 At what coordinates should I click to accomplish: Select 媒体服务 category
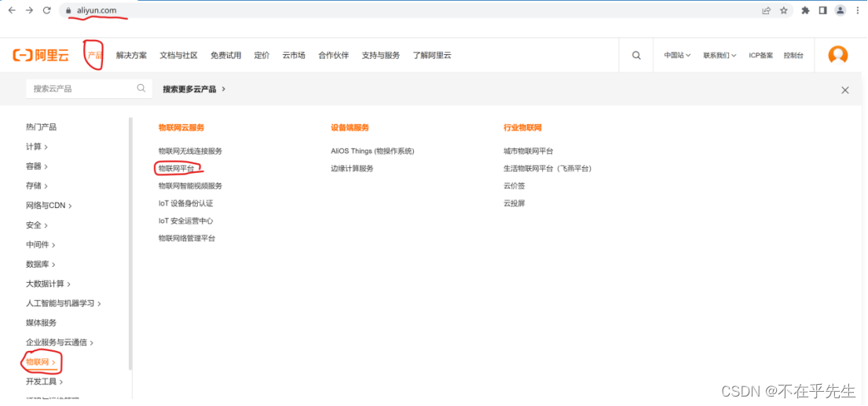[41, 323]
